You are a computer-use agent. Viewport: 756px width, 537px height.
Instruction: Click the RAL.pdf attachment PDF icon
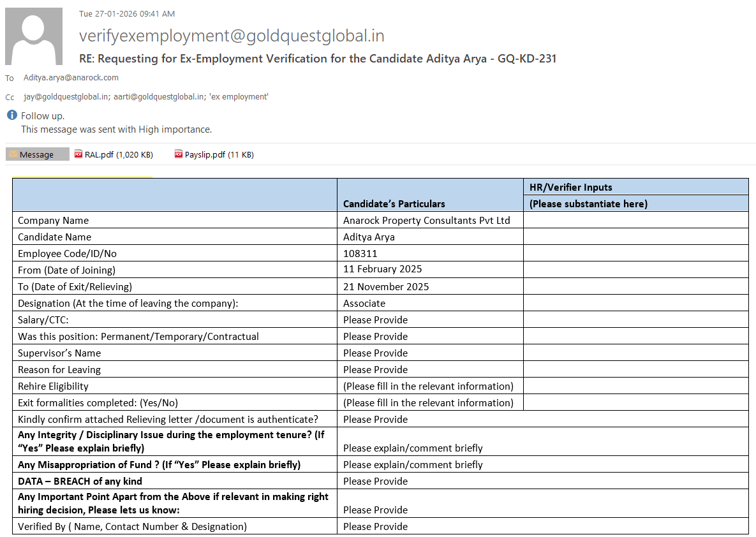pyautogui.click(x=78, y=154)
